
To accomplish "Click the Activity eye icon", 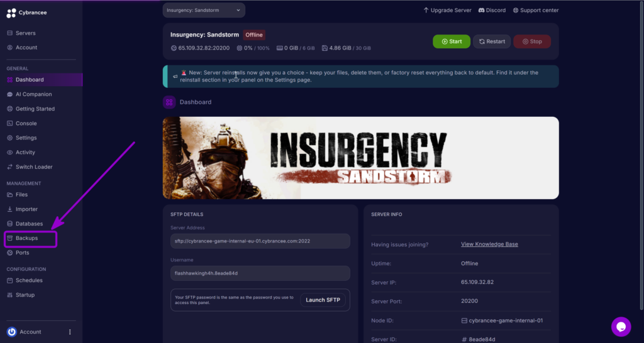I will [x=10, y=152].
